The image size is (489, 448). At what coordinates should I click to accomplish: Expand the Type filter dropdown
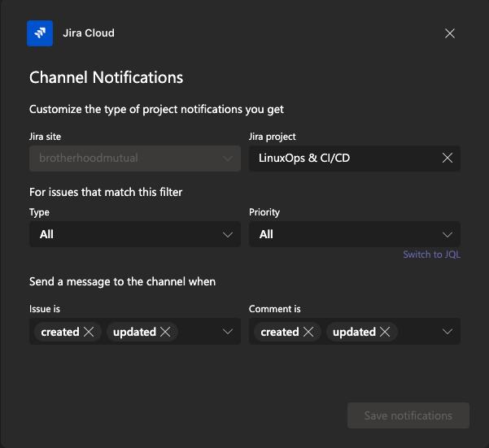tap(135, 234)
